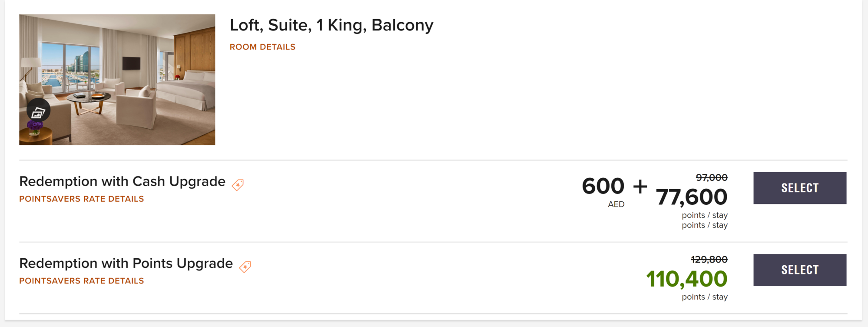The image size is (868, 327).
Task: Open the ROOM DETAILS link
Action: click(x=262, y=47)
